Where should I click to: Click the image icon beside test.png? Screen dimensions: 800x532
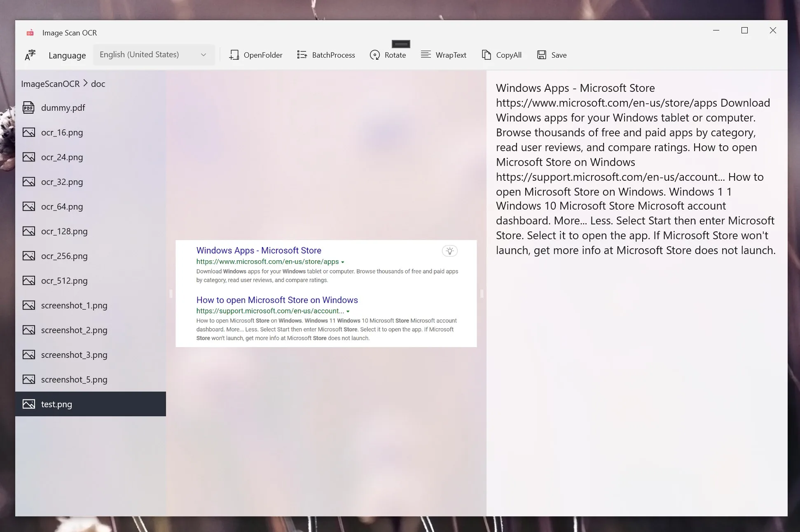click(28, 404)
